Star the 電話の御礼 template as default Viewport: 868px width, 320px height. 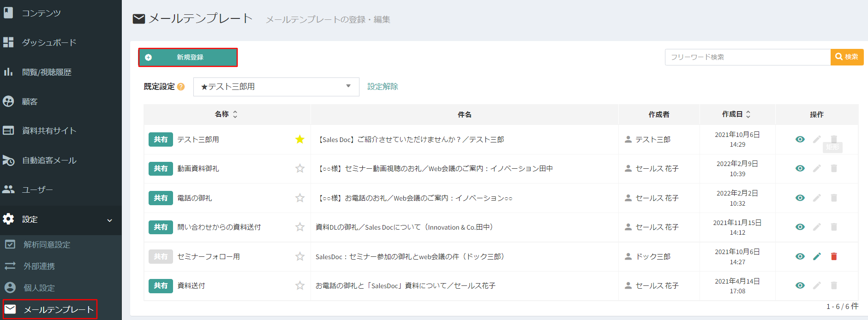(300, 198)
